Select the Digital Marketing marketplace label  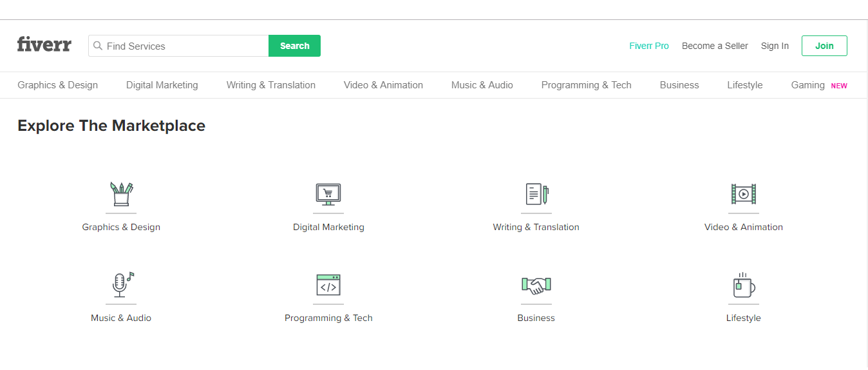(x=328, y=227)
